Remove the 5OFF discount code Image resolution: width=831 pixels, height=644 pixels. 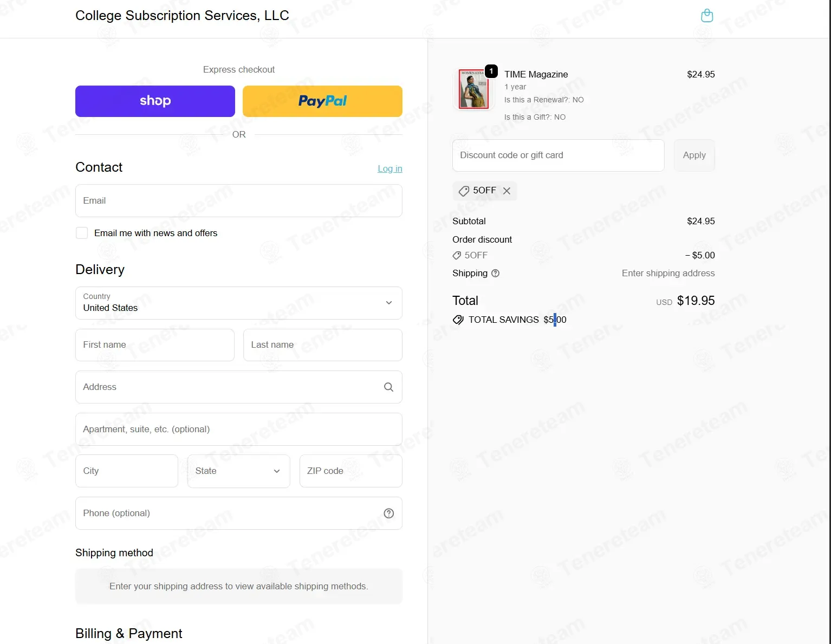tap(507, 191)
